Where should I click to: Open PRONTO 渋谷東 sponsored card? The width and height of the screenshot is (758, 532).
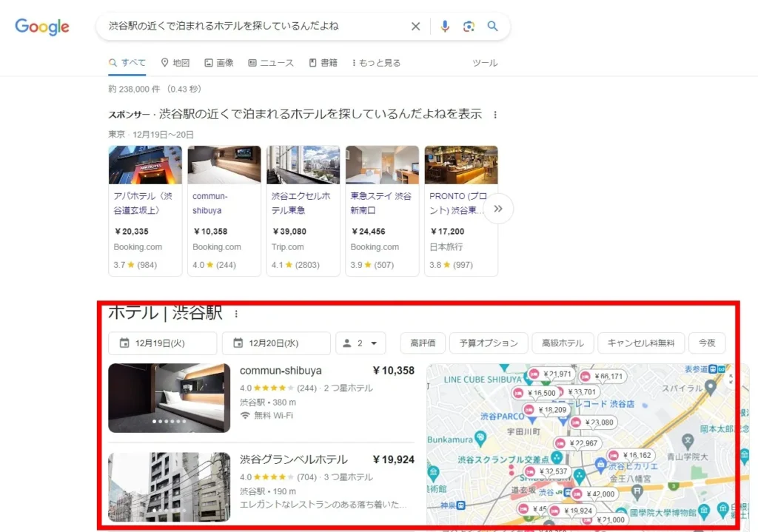point(461,211)
